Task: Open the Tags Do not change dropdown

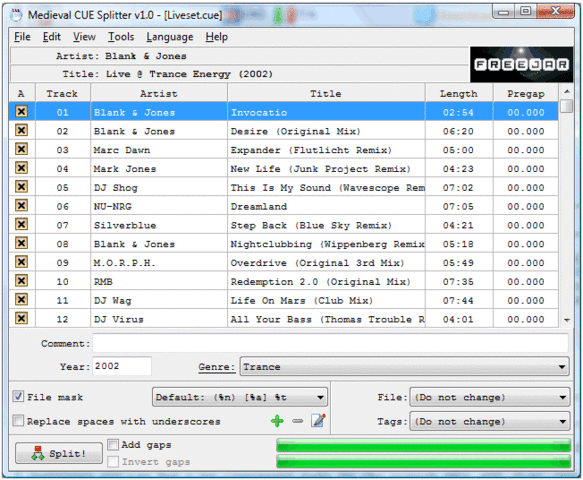Action: click(490, 422)
